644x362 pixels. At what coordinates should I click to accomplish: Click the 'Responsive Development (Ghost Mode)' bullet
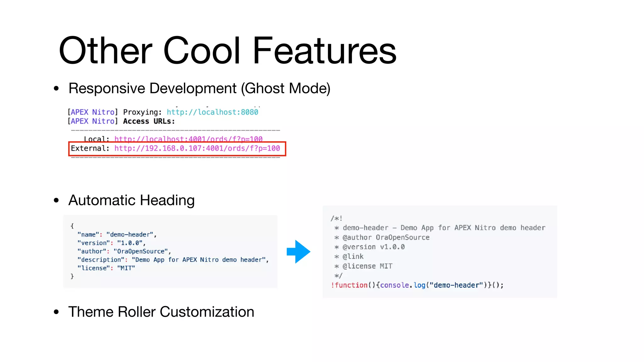[x=199, y=88]
